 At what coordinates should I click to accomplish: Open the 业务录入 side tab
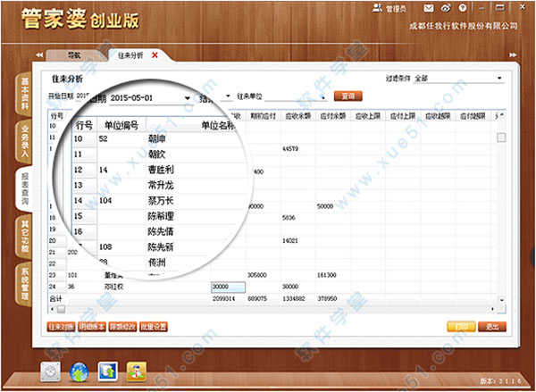pyautogui.click(x=25, y=141)
